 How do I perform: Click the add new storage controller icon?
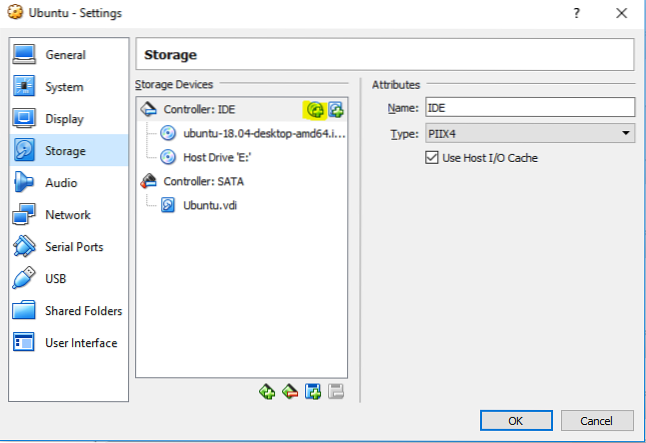[267, 392]
